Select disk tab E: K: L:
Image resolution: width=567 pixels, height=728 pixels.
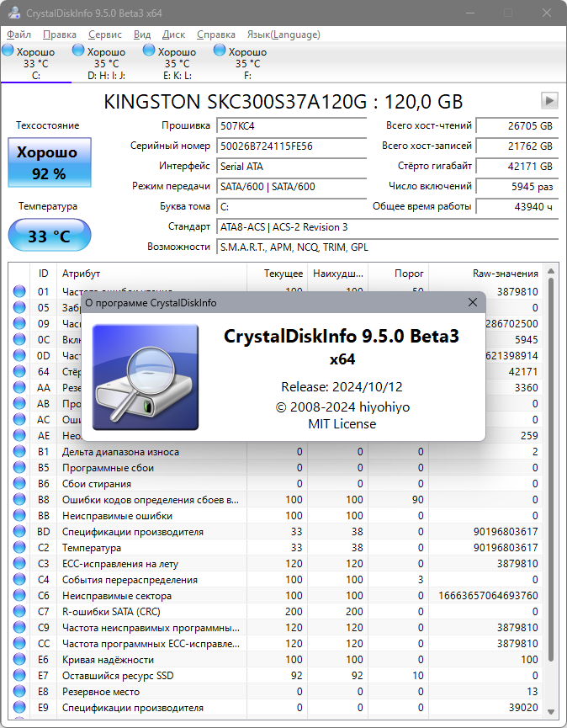point(178,62)
